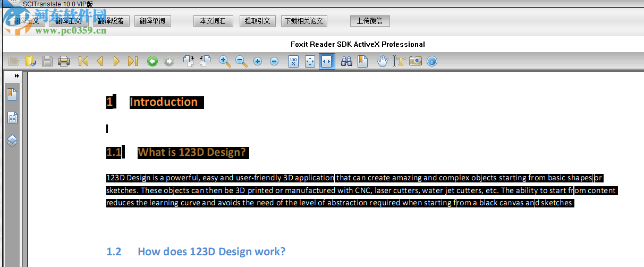The image size is (644, 267).
Task: Click the 翻译单词 button
Action: pos(152,21)
